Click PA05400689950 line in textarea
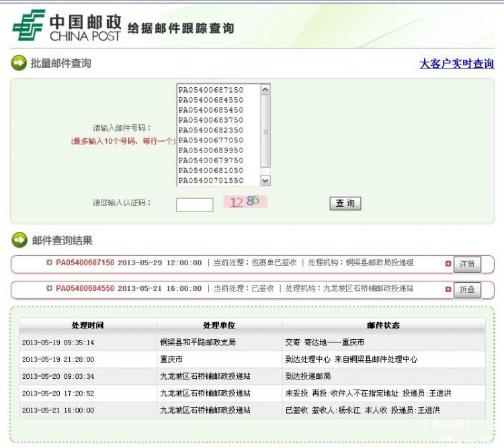The width and height of the screenshot is (504, 448). coord(211,150)
